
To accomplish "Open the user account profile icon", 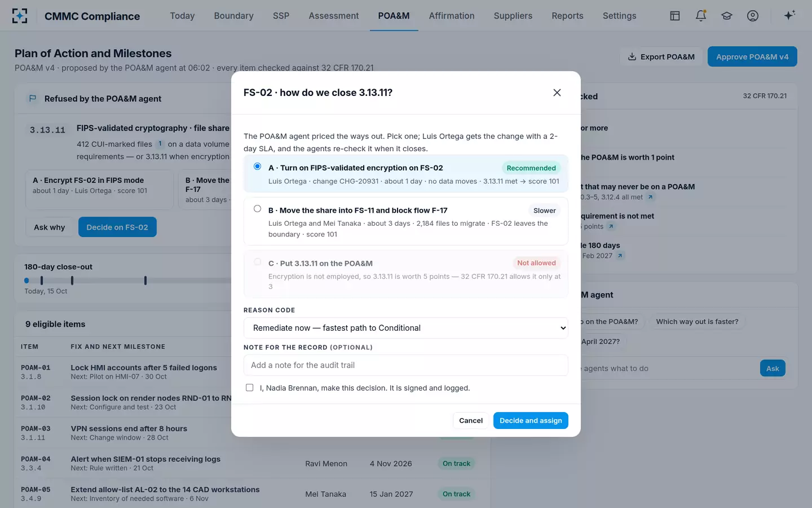I will pyautogui.click(x=753, y=16).
